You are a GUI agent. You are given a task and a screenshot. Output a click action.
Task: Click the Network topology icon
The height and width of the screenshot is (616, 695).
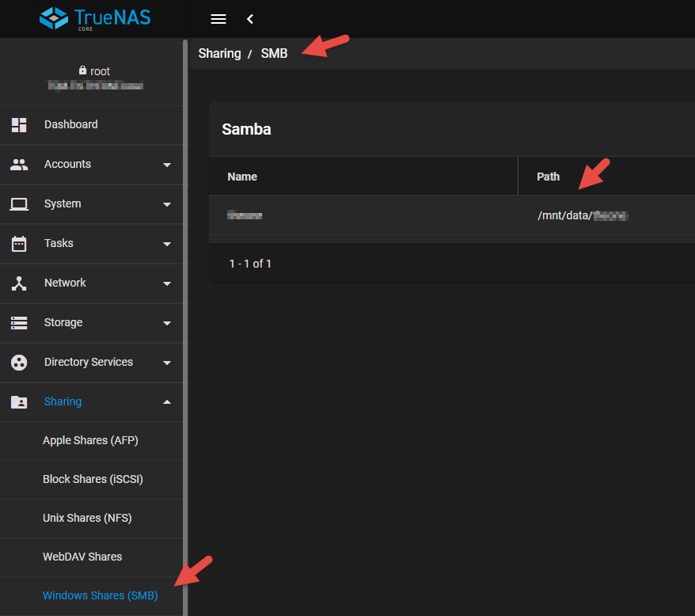19,283
